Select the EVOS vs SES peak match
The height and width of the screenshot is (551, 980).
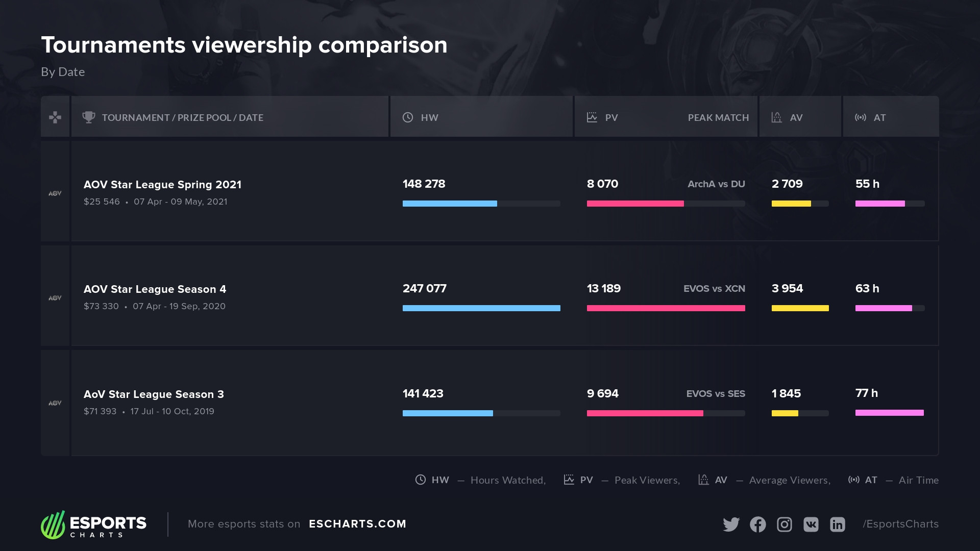point(715,394)
